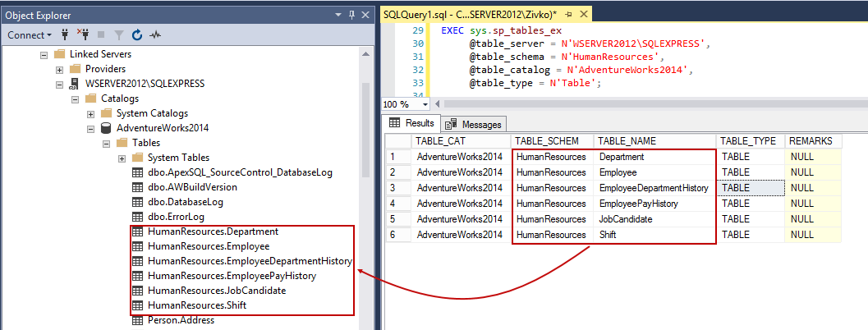Collapse the Linked Servers node
Screen dimensions: 868x330
pyautogui.click(x=44, y=54)
